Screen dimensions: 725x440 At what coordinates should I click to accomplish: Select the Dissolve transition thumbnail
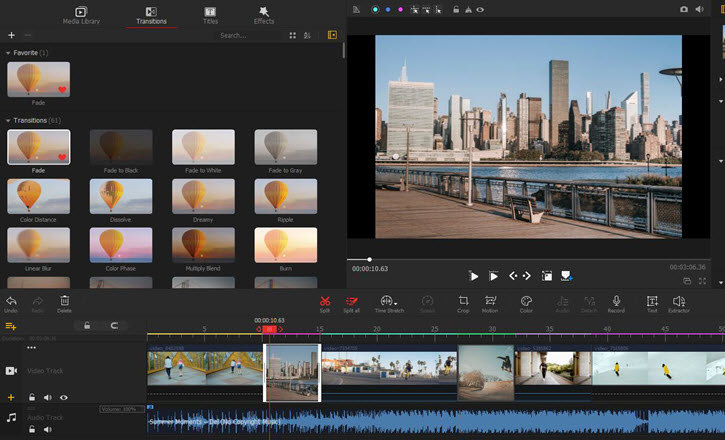pos(121,197)
